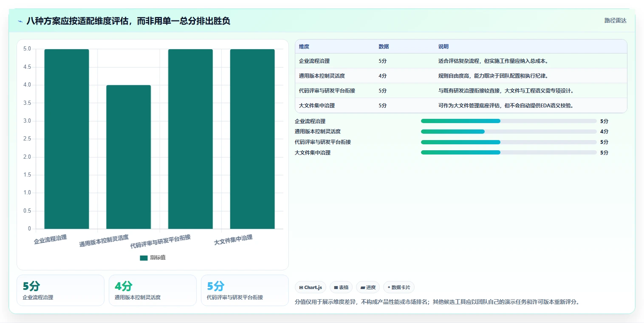Click the 企业流程治理 cell in the table

(x=314, y=61)
